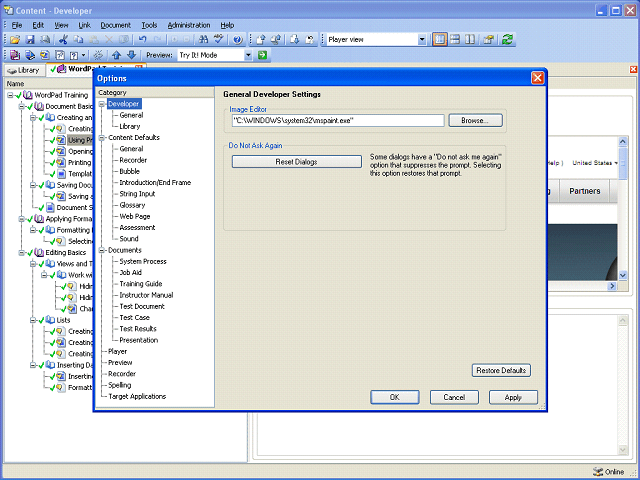
Task: Click the Cancel button in Options
Action: 454,397
